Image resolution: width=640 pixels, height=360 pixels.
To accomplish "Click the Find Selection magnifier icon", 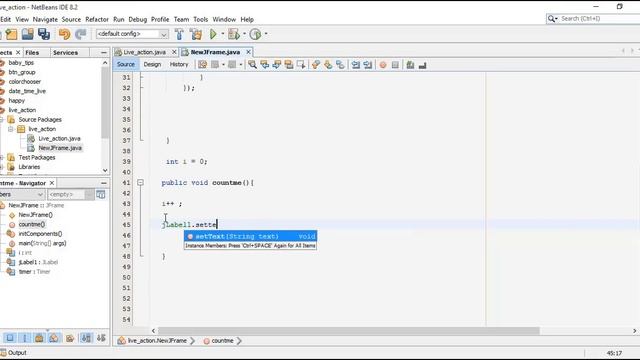I will point(253,64).
